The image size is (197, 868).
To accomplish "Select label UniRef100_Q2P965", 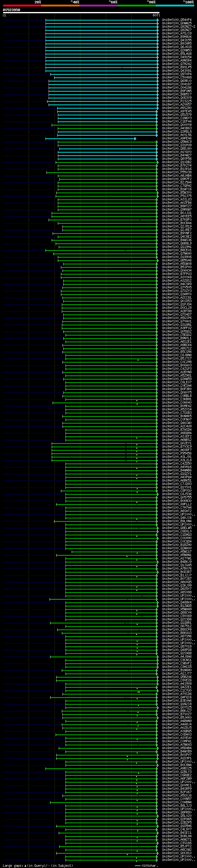I will [x=177, y=819].
